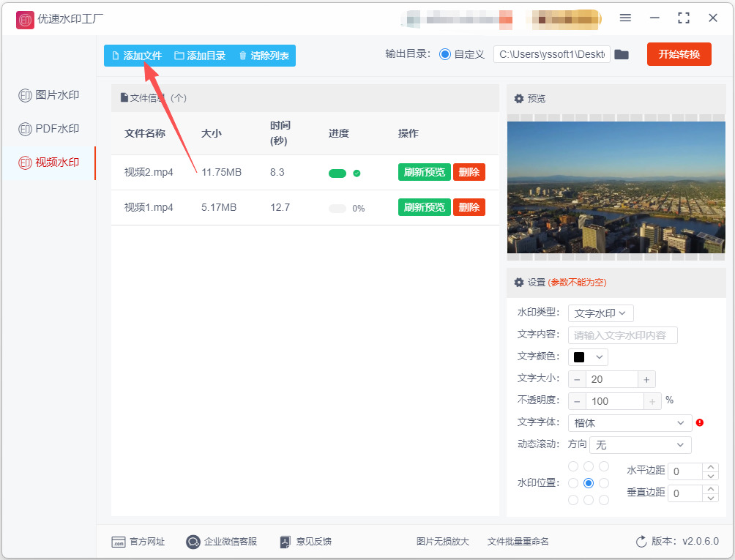Open the 水印类型 文字水印 dropdown
Viewport: 735px width, 560px height.
coord(600,313)
